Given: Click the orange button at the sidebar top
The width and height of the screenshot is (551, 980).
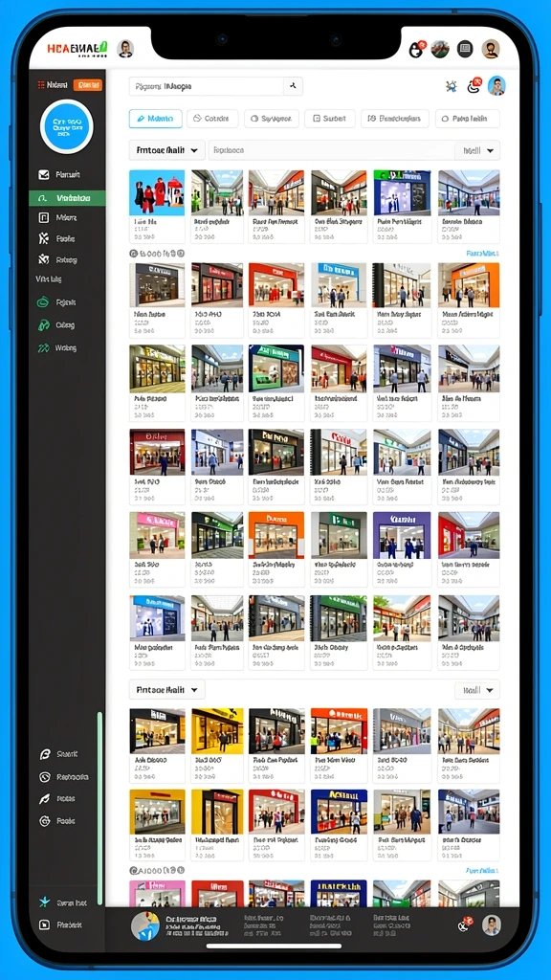Looking at the screenshot, I should click(87, 85).
